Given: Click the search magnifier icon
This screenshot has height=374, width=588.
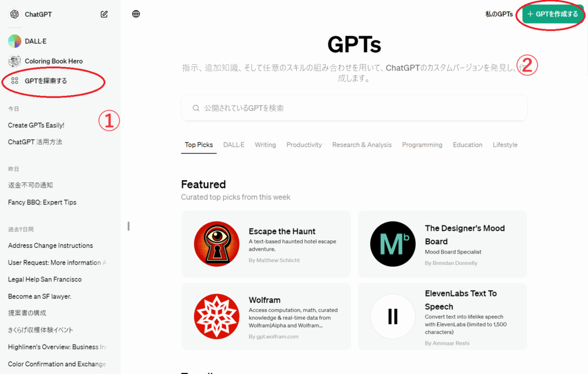Looking at the screenshot, I should pyautogui.click(x=196, y=108).
